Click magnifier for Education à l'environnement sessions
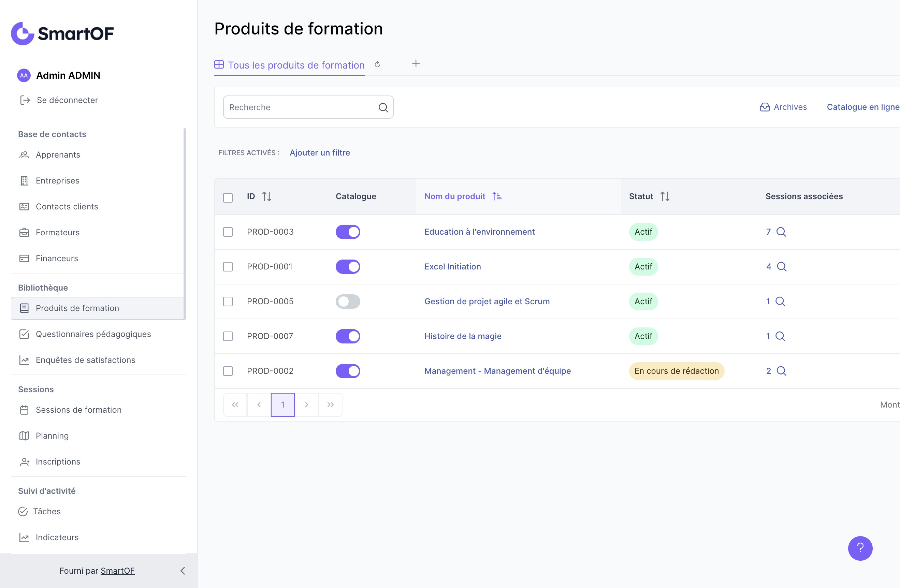The image size is (900, 588). tap(781, 232)
